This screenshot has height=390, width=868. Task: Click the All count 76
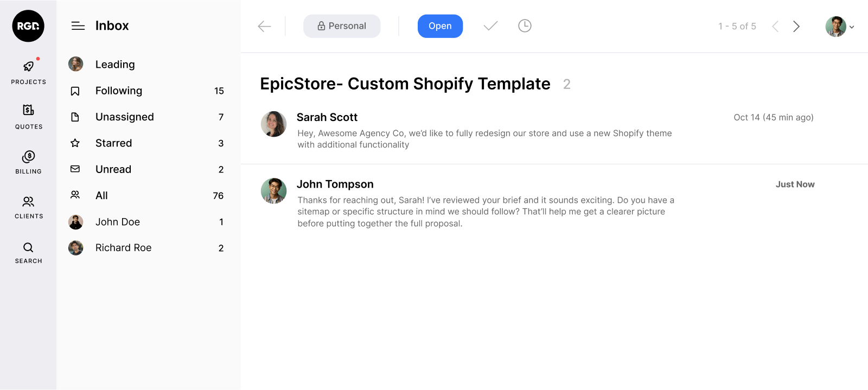coord(218,196)
